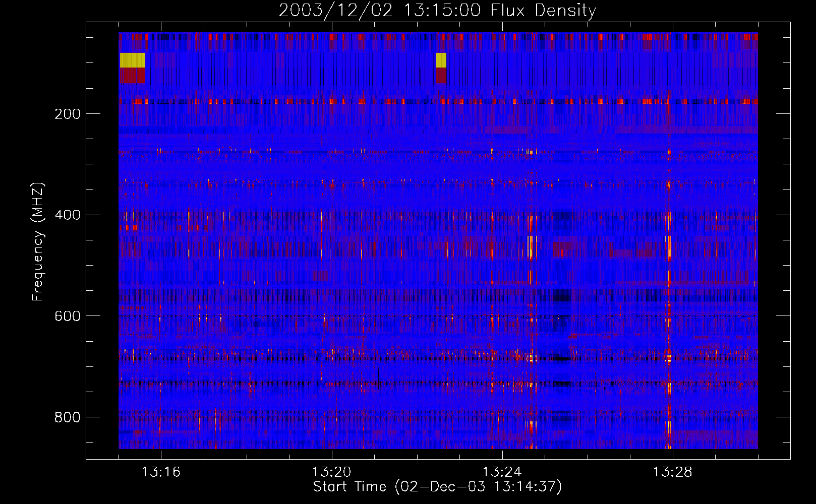
Task: Click the 800 frequency tick label
Action: click(x=68, y=417)
